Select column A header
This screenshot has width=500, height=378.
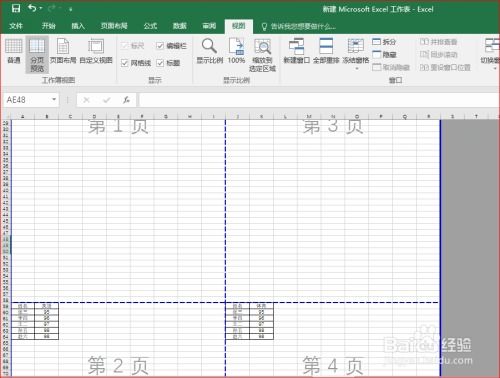coord(23,116)
